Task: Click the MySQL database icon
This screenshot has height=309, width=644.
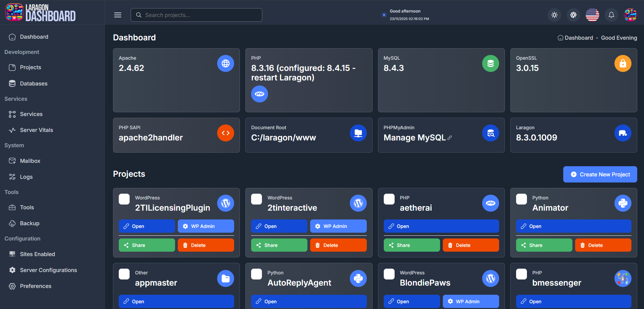Action: click(490, 63)
